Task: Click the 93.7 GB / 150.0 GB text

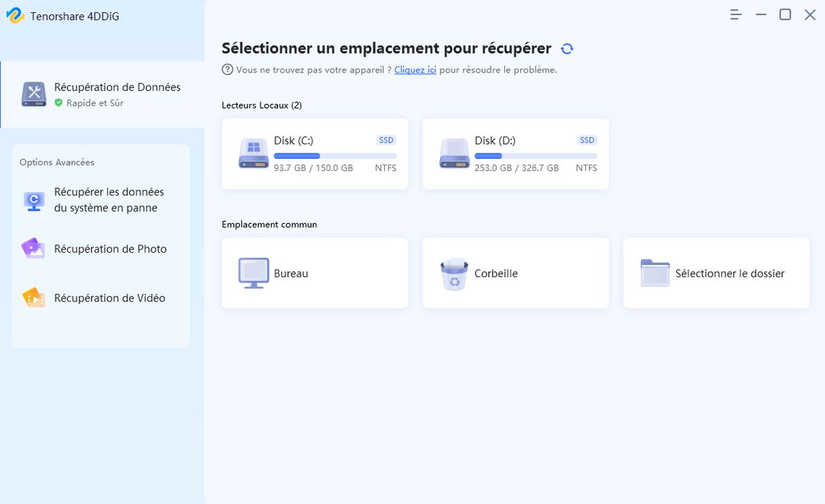Action: pyautogui.click(x=313, y=168)
